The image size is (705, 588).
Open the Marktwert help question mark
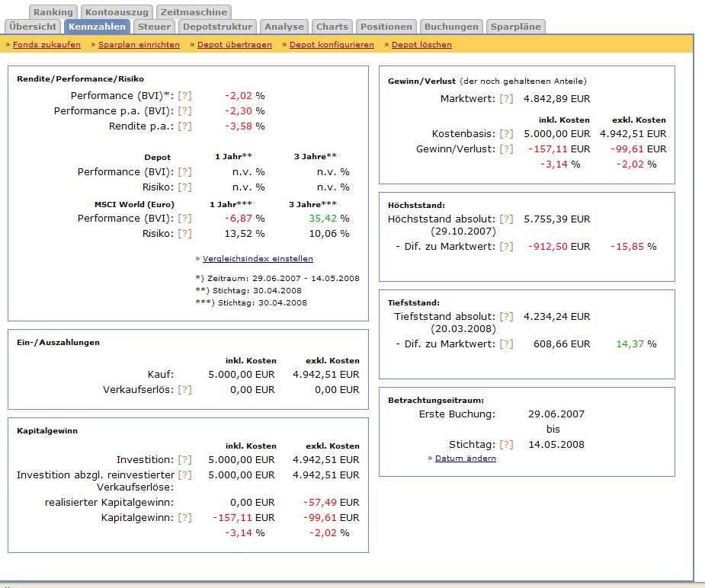click(507, 99)
